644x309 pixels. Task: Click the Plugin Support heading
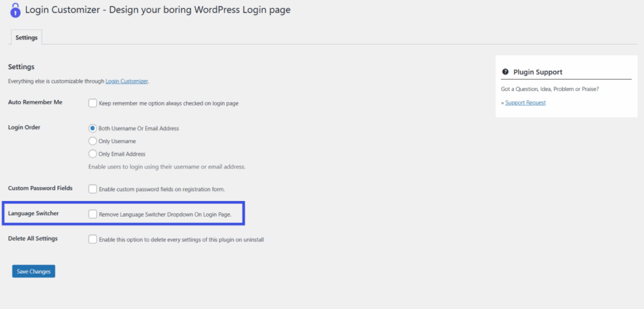(x=538, y=72)
